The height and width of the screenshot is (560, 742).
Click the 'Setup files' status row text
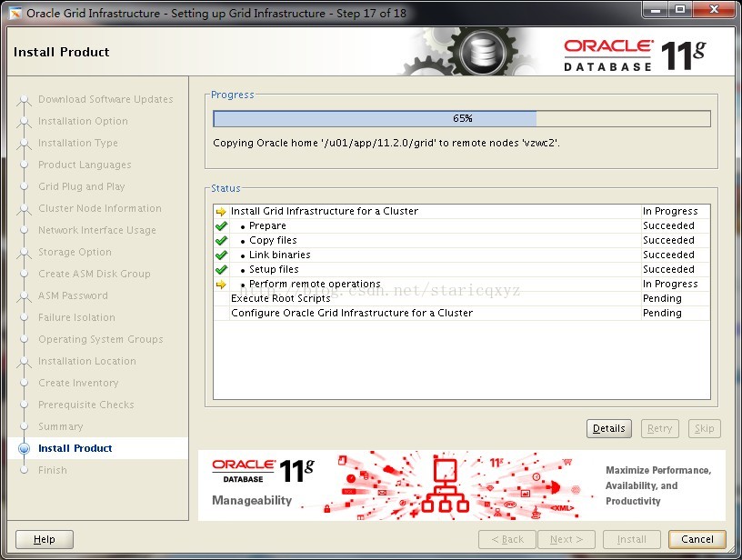click(274, 270)
